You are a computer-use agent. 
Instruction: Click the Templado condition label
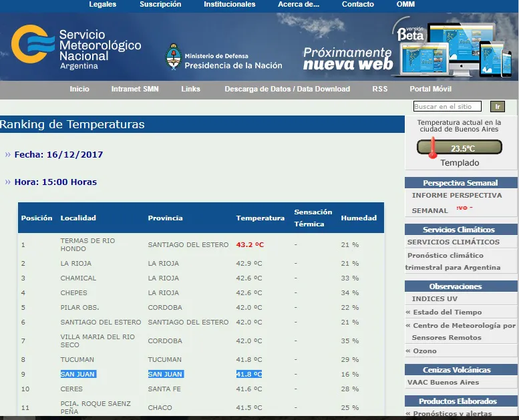pos(460,163)
